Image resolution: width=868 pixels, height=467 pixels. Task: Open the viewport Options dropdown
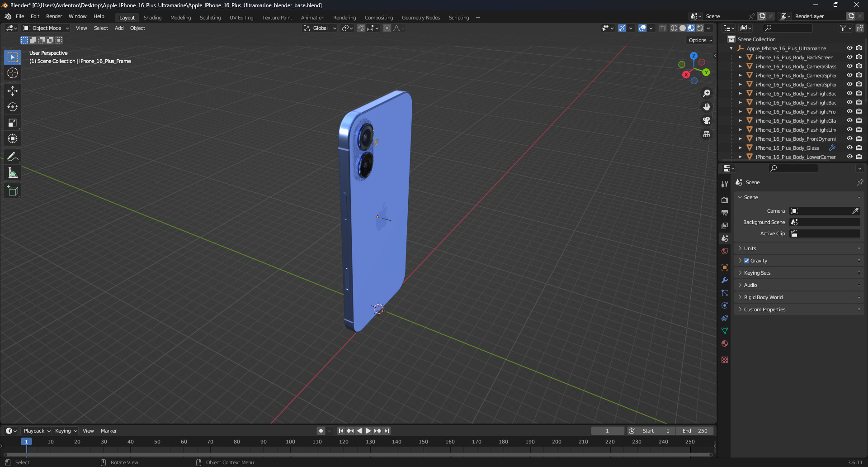click(x=700, y=40)
